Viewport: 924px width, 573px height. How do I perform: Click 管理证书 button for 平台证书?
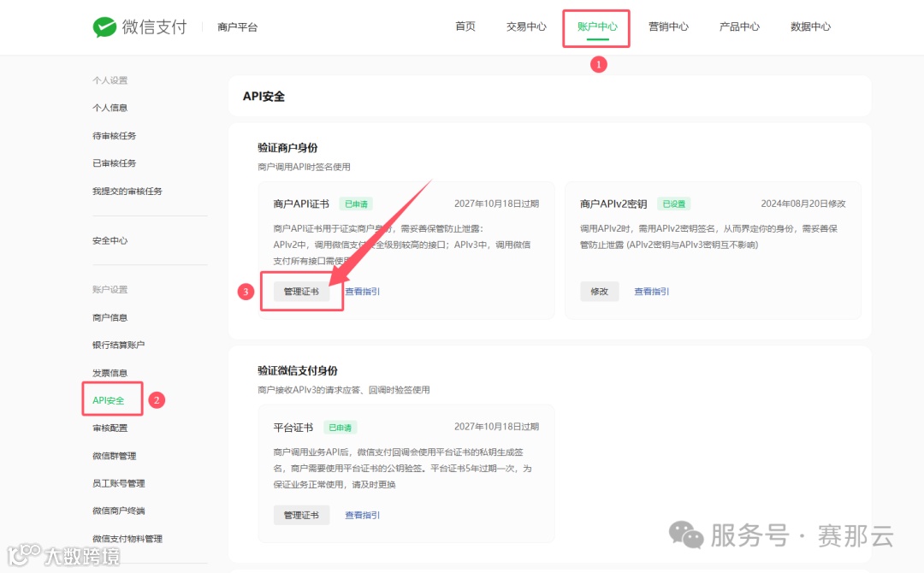[x=301, y=516]
